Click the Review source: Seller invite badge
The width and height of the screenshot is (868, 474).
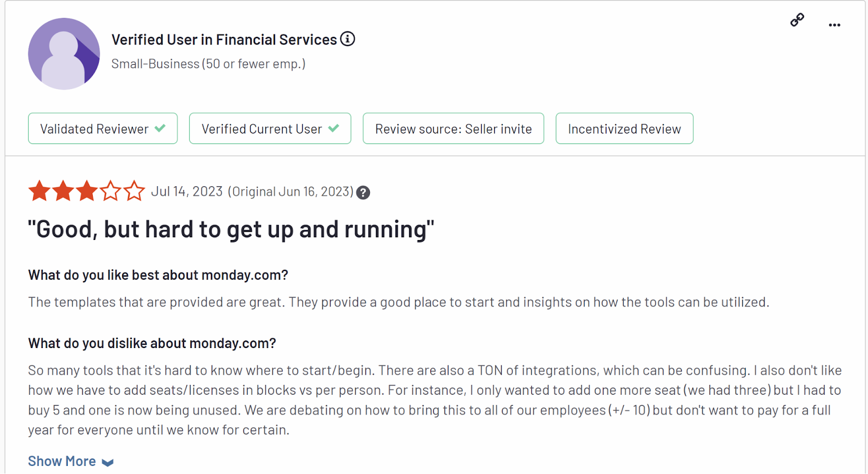coord(453,129)
